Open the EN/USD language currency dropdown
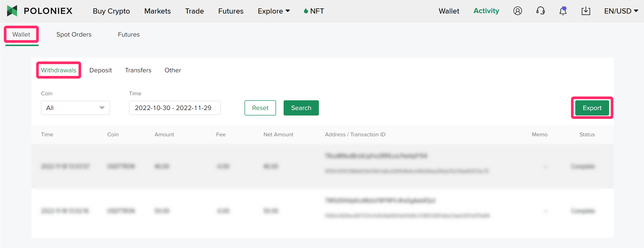Screen dimensions: 644x248 (621, 11)
